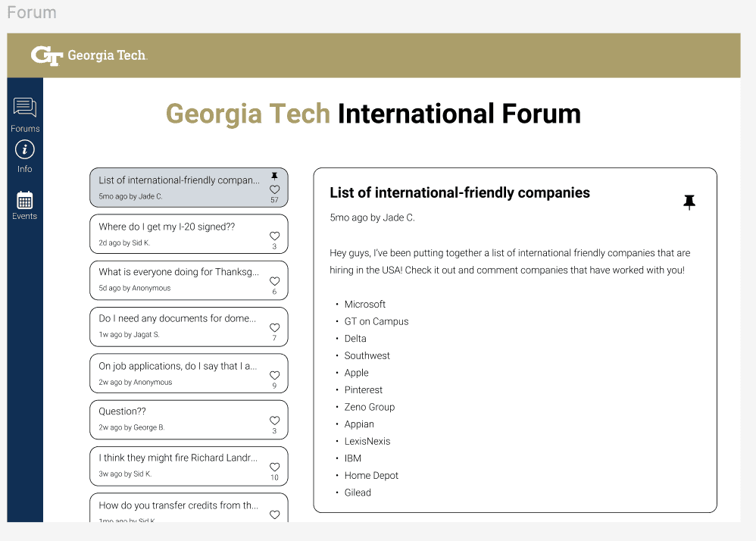Click '2w ago by George B.' byline

pos(132,427)
